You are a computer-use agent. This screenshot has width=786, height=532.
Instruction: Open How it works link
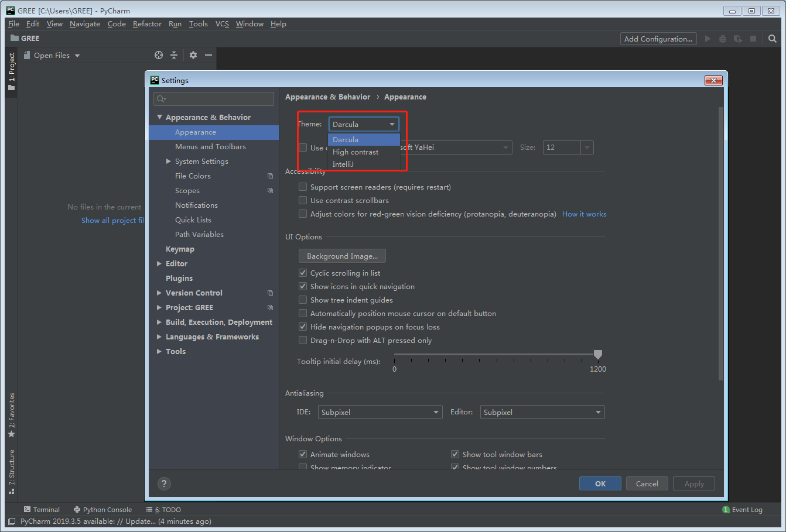tap(585, 214)
